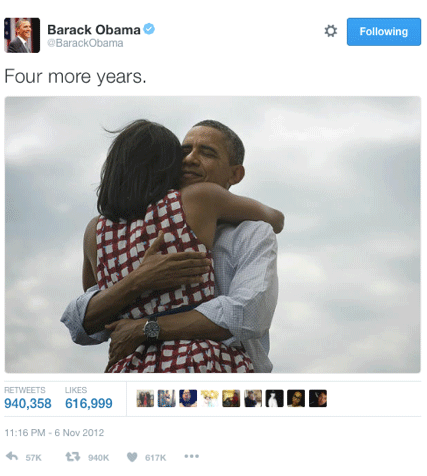Click the 11:16 PM - 6 Nov 2012 timestamp
The image size is (427, 476).
pyautogui.click(x=54, y=433)
